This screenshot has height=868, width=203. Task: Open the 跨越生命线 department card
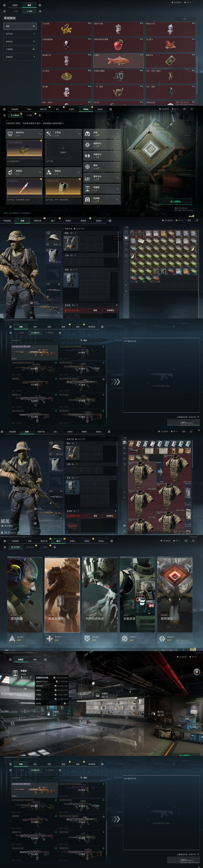(x=62, y=594)
